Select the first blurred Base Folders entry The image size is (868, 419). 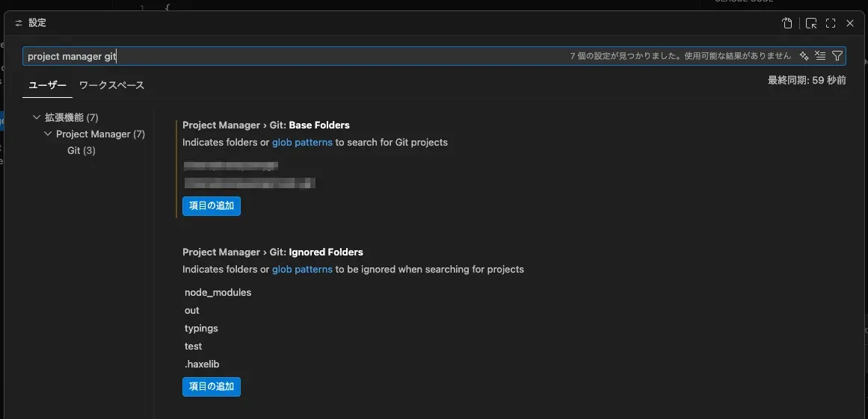point(231,165)
